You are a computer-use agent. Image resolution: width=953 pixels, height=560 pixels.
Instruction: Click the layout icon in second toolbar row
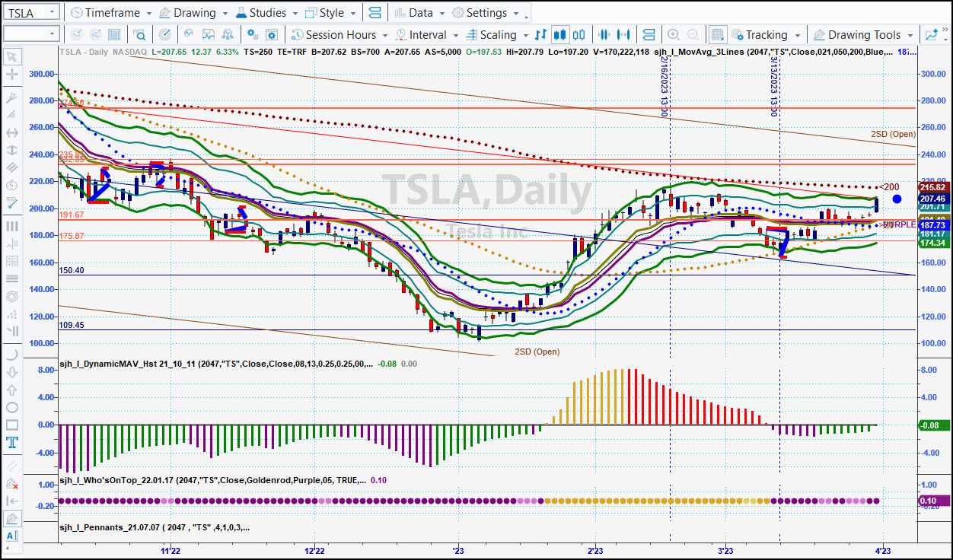(x=649, y=34)
